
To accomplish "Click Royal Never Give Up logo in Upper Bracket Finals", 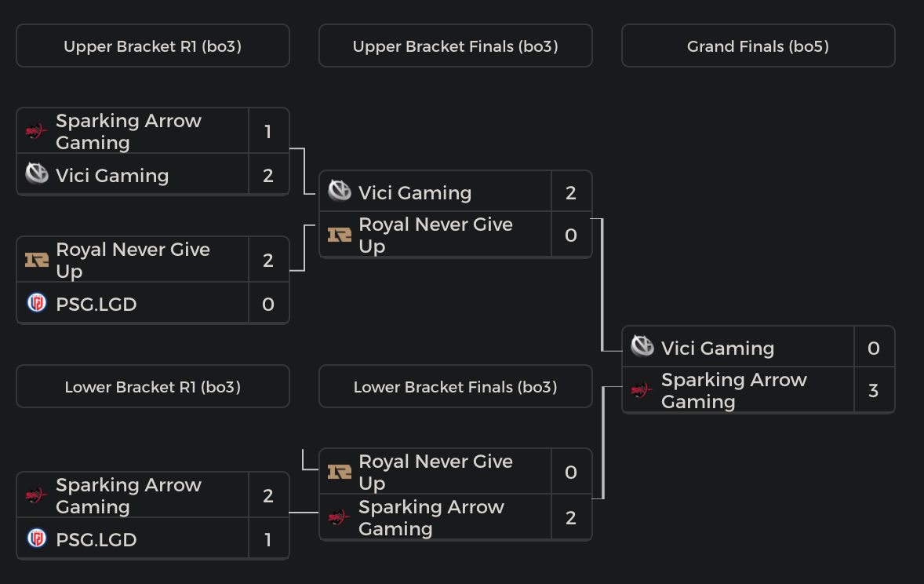I will (x=339, y=235).
